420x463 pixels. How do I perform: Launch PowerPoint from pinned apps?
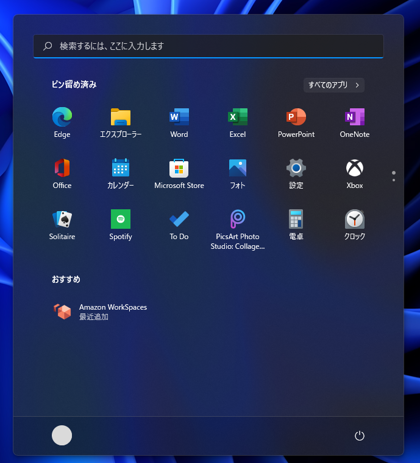(x=296, y=122)
